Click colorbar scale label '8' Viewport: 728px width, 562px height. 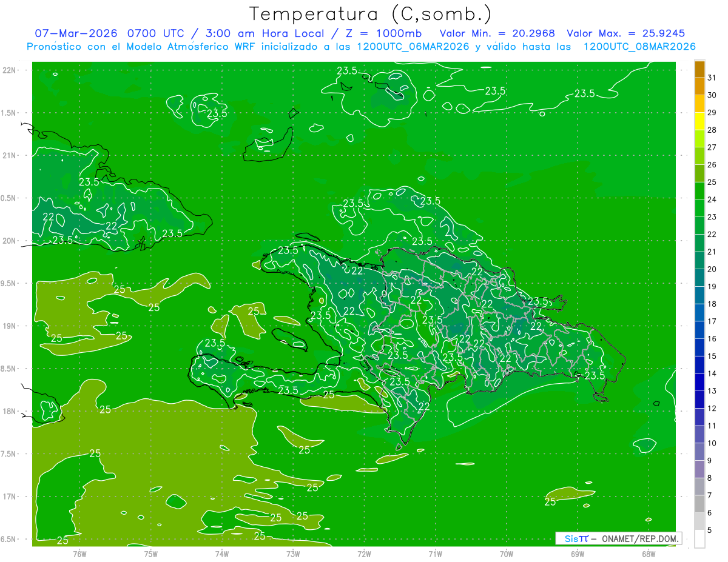710,478
